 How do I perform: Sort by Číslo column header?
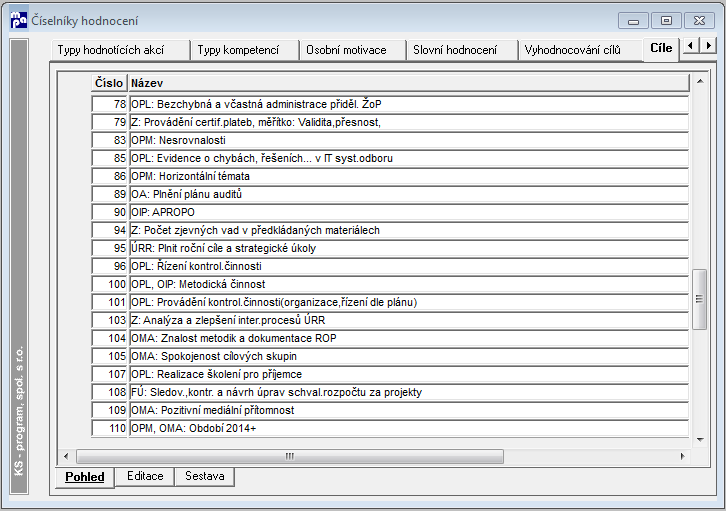pos(109,83)
